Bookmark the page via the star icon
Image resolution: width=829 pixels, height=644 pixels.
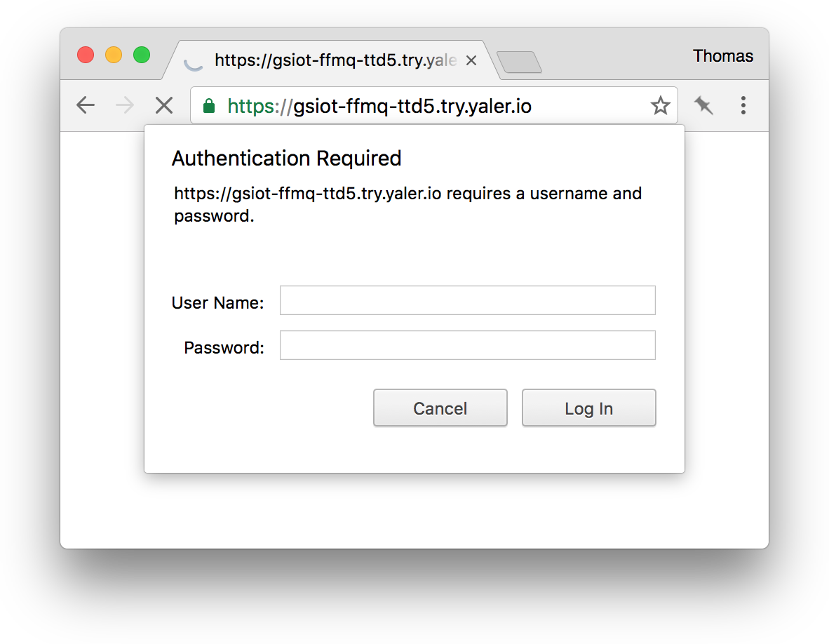(x=660, y=105)
